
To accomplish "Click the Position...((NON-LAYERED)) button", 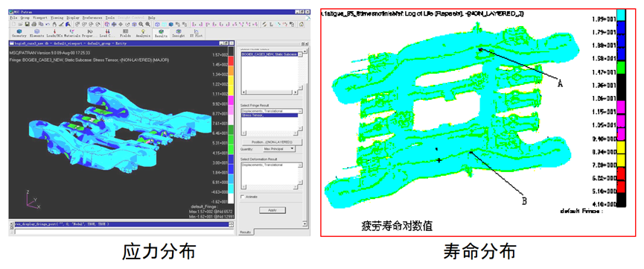I will 272,142.
